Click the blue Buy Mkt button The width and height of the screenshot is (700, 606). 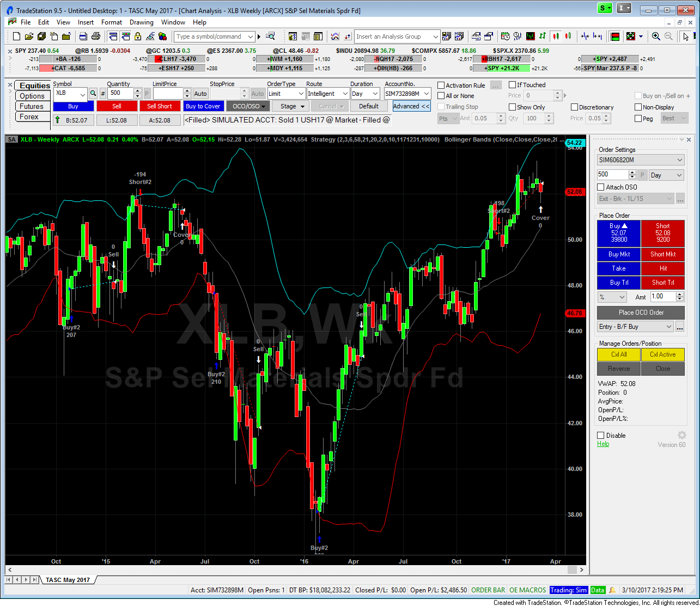point(619,254)
